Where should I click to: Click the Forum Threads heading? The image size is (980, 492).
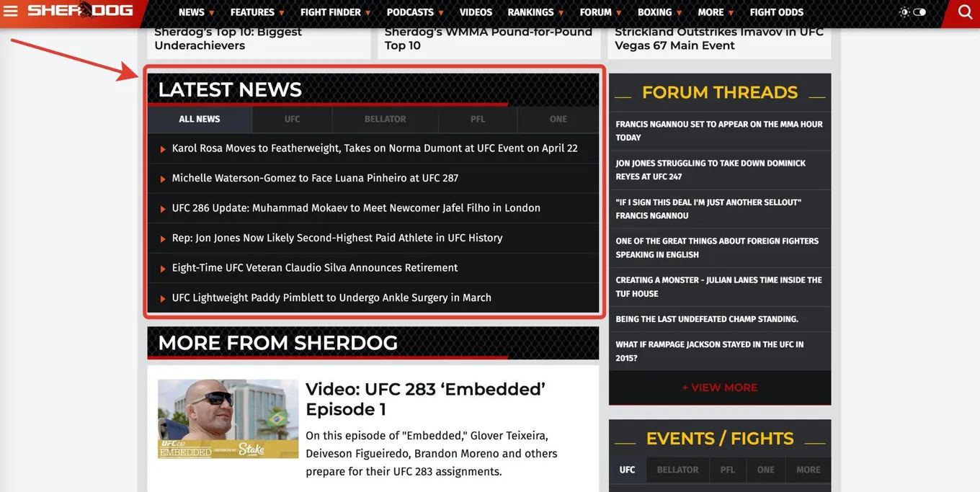720,92
